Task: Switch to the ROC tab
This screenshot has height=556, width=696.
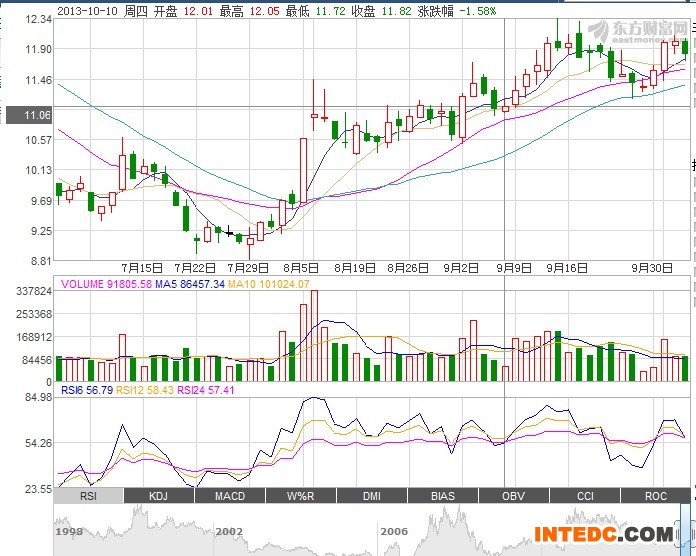Action: pyautogui.click(x=655, y=496)
